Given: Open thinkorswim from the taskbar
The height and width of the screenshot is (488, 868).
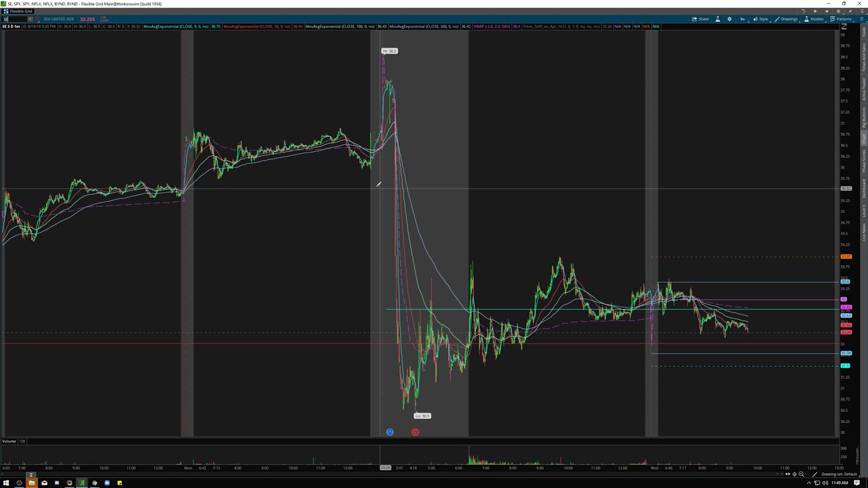Looking at the screenshot, I should (x=82, y=483).
